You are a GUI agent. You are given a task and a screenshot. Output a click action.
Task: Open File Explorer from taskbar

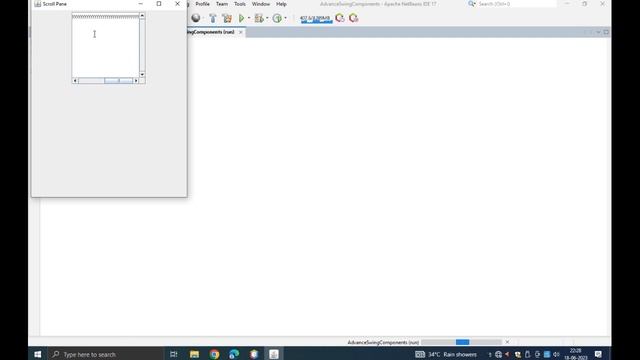(194, 354)
